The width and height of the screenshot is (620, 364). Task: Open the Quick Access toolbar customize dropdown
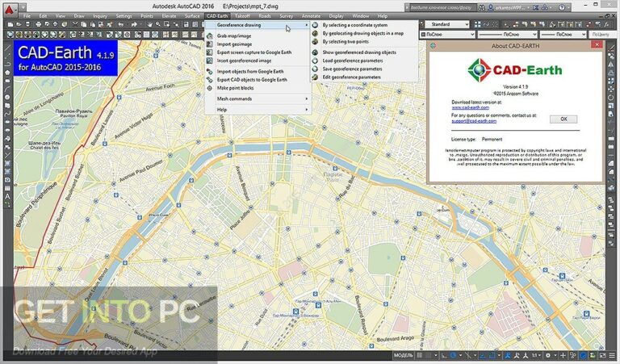click(x=23, y=7)
